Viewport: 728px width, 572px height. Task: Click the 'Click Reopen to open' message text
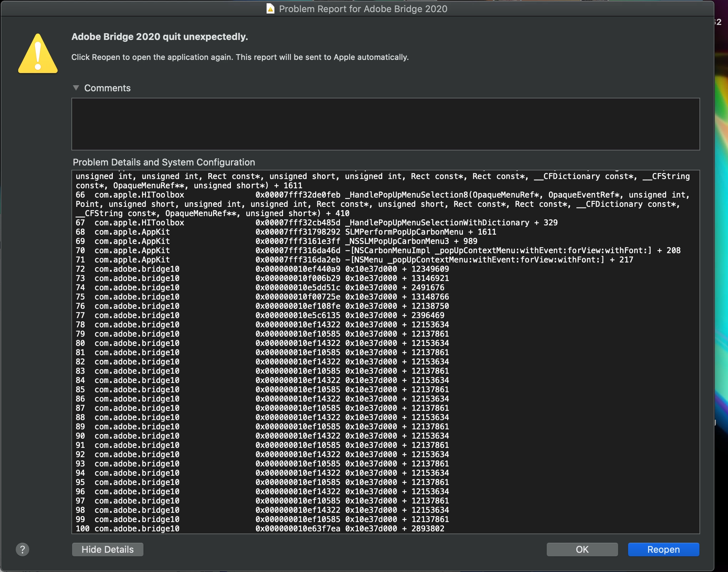pyautogui.click(x=240, y=57)
